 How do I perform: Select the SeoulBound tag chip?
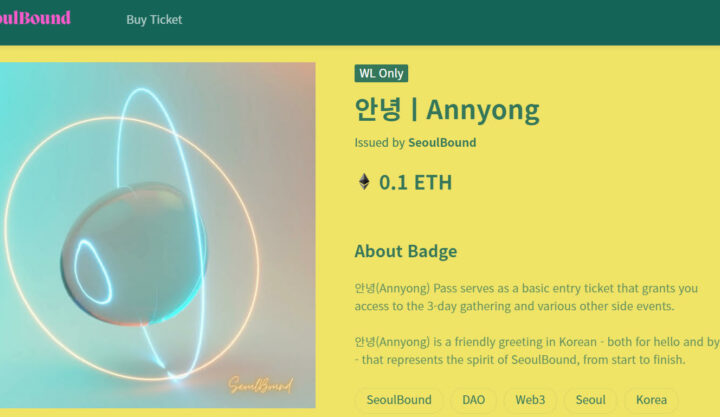pos(399,400)
